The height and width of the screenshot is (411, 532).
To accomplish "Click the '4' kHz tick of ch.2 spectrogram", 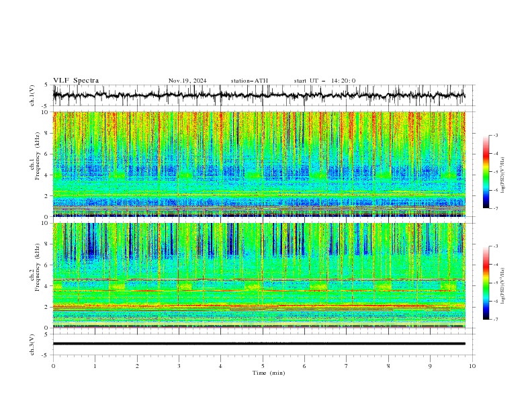I will [x=47, y=286].
